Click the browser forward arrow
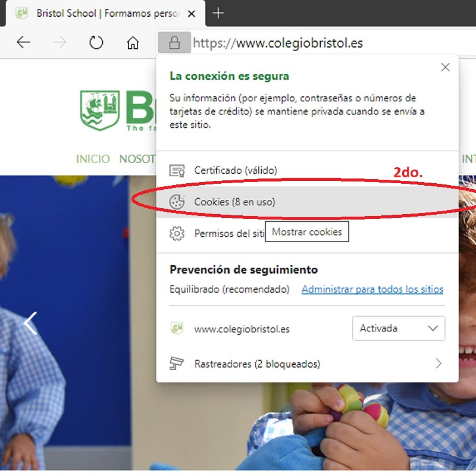476x476 pixels. (x=59, y=42)
